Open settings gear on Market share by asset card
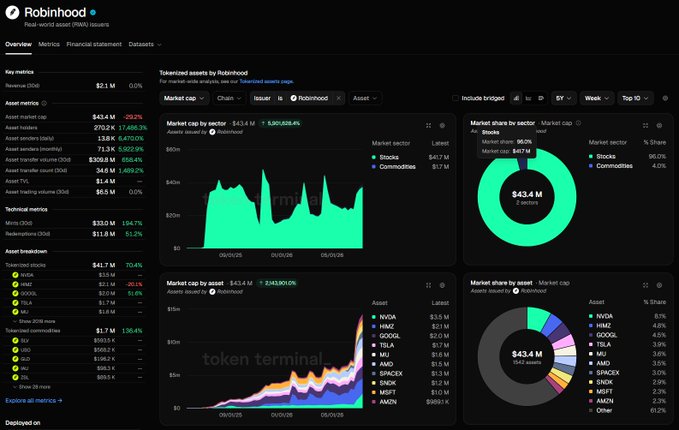 point(659,285)
